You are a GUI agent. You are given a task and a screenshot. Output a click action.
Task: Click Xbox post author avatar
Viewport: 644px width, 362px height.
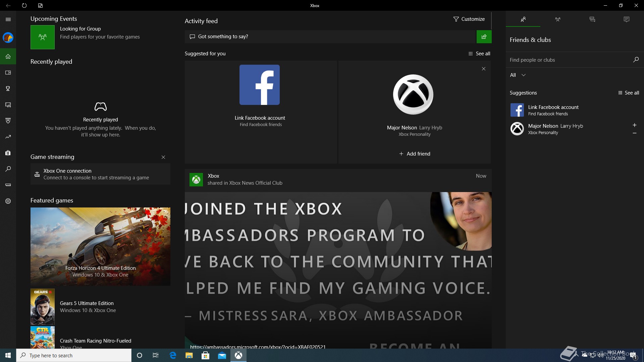[x=196, y=180]
